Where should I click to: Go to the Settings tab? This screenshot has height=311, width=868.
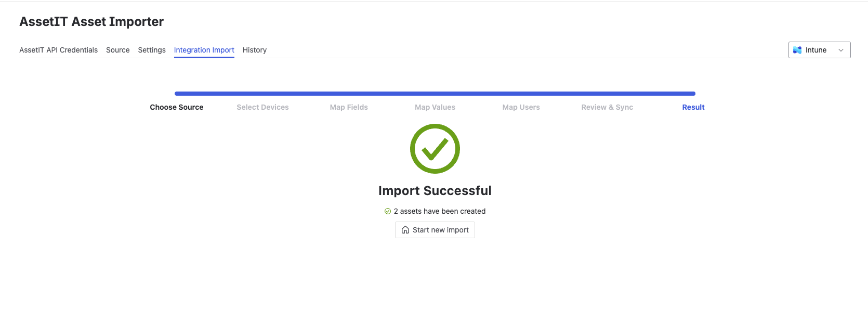152,50
